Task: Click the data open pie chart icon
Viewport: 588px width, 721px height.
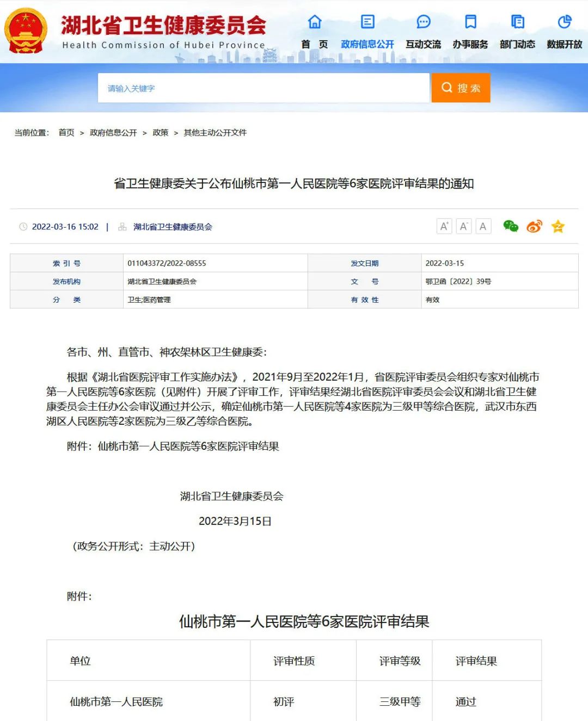Action: click(x=565, y=22)
